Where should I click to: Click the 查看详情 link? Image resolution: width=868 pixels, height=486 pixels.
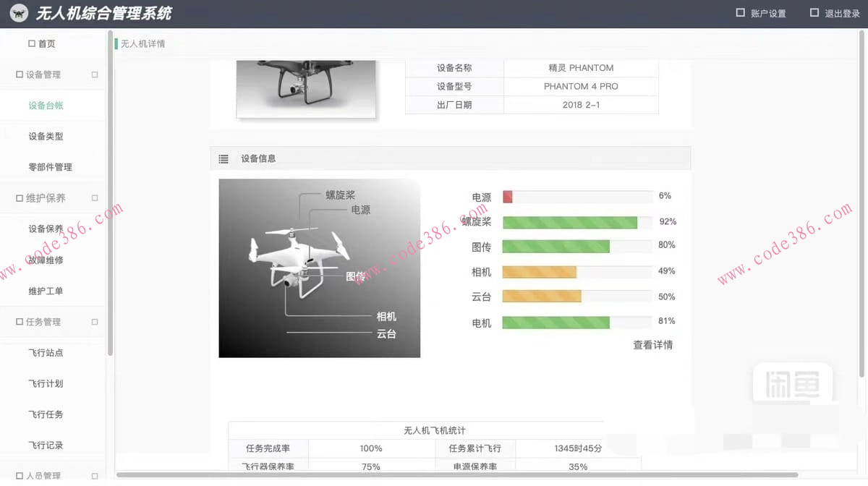click(652, 345)
